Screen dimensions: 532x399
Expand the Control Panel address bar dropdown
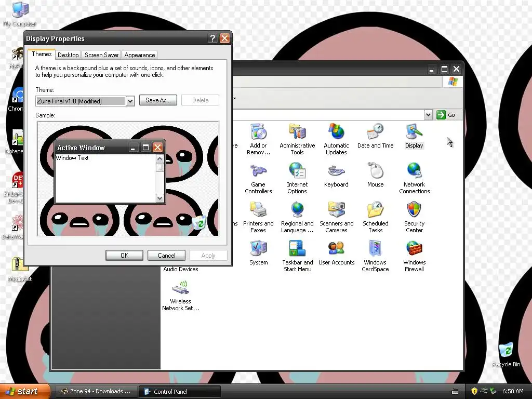point(428,115)
